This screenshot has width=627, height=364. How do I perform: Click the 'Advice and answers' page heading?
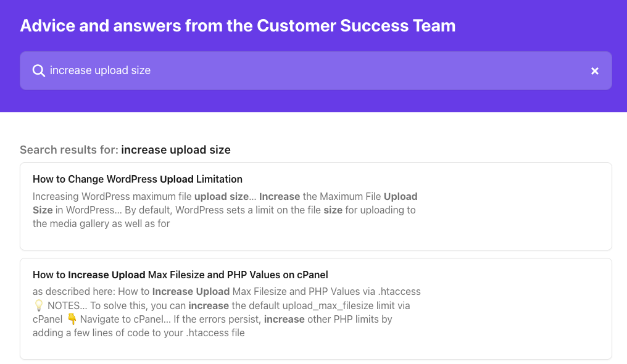pyautogui.click(x=238, y=26)
